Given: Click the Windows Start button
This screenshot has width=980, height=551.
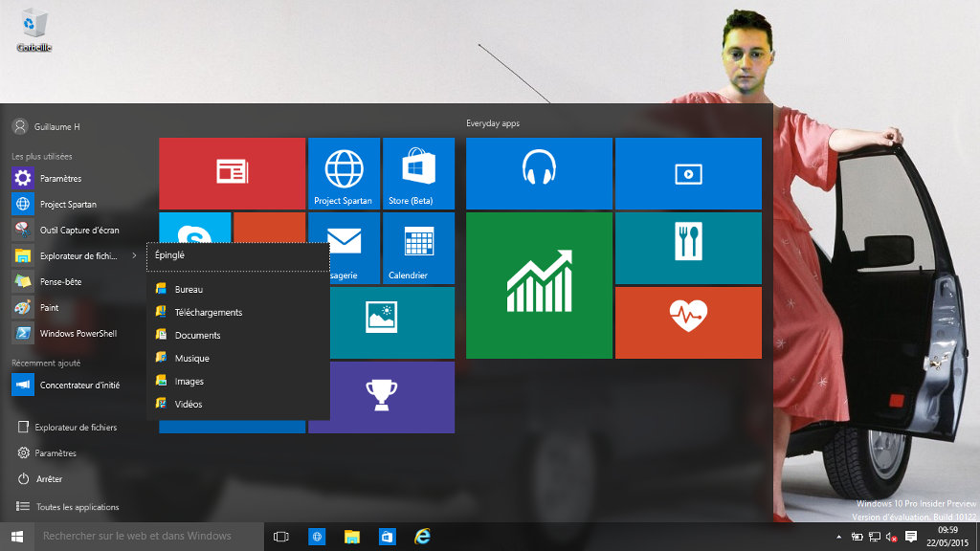Looking at the screenshot, I should point(17,537).
